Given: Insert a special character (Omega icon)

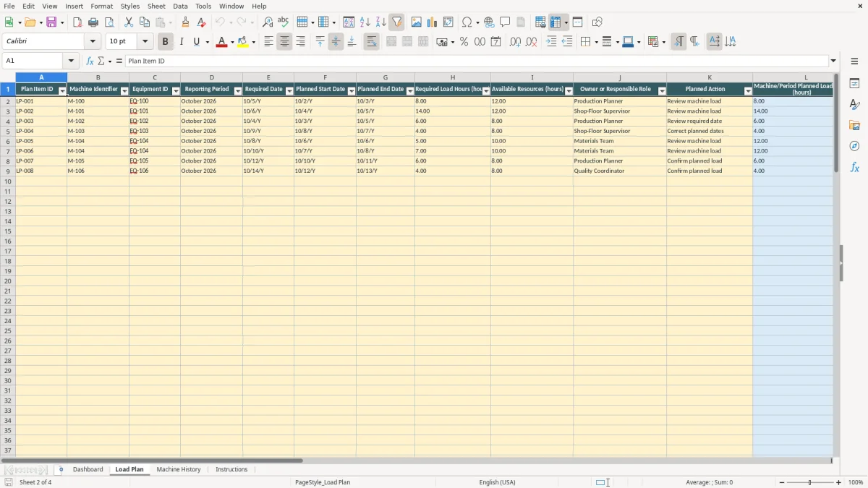Looking at the screenshot, I should point(467,22).
